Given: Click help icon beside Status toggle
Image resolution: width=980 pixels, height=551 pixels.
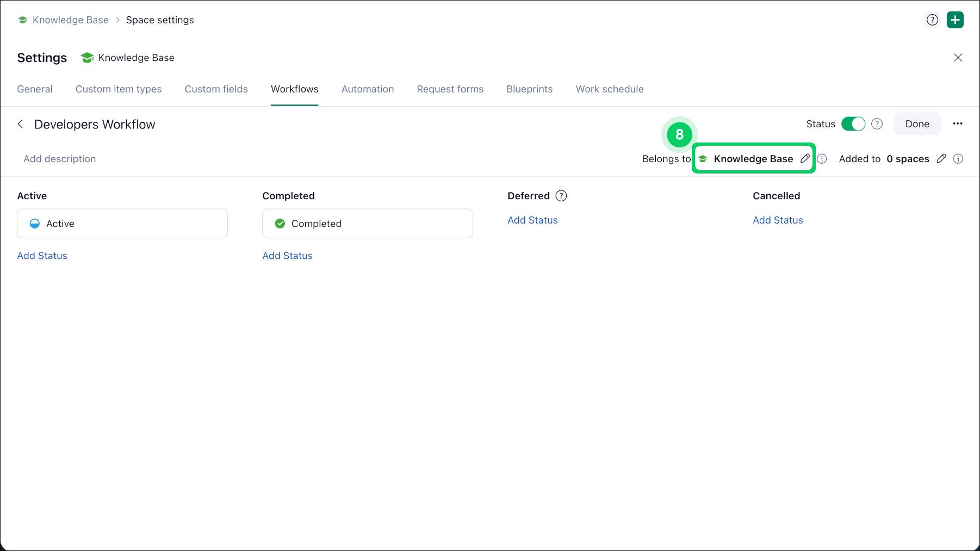Looking at the screenshot, I should tap(877, 124).
